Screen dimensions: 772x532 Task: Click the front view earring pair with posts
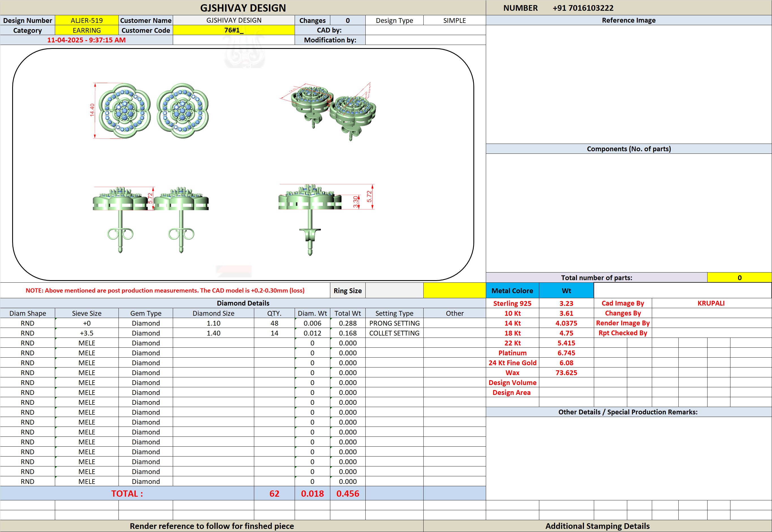pos(151,220)
